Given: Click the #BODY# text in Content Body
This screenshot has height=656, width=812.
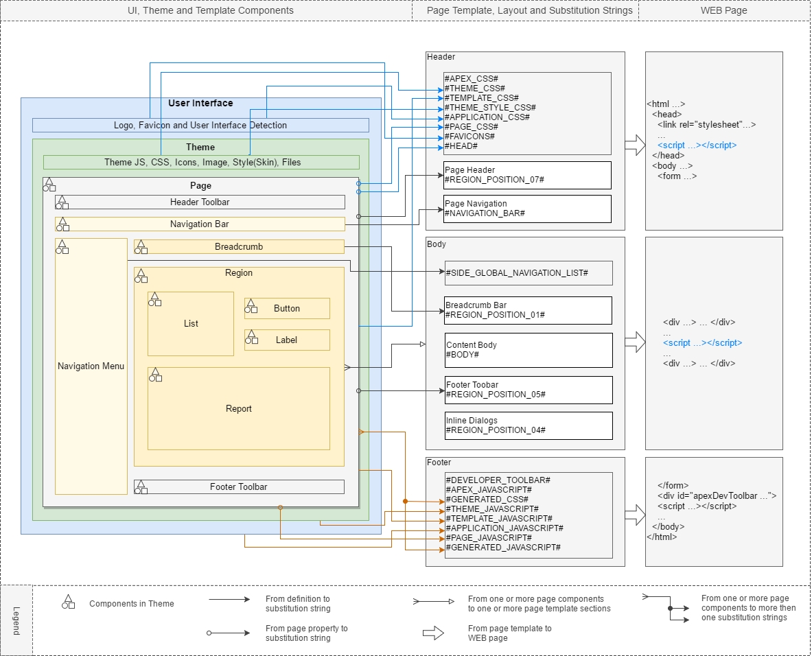Looking at the screenshot, I should click(463, 355).
